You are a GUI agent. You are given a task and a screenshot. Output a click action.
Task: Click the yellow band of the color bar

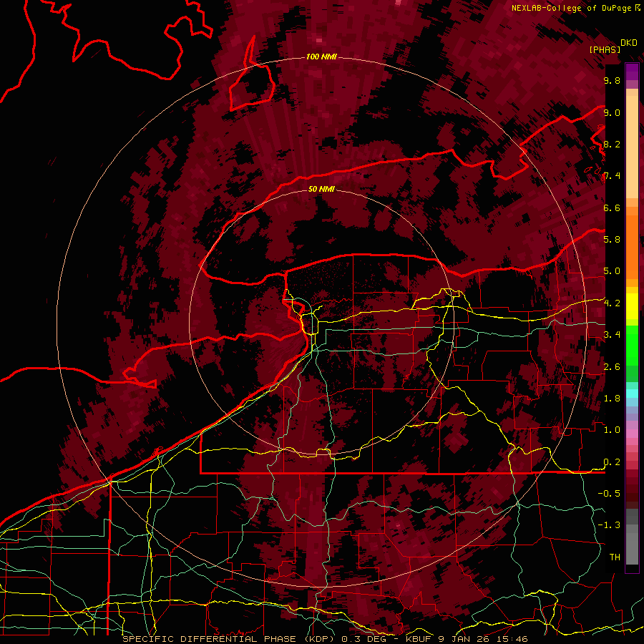(x=632, y=306)
